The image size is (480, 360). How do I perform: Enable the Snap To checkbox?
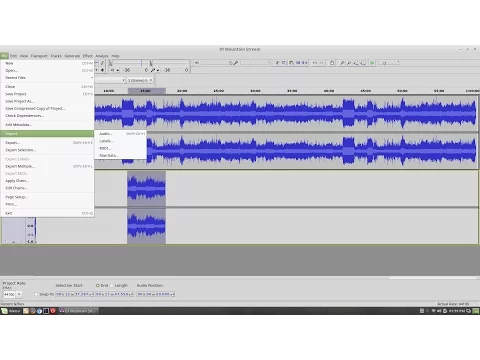pyautogui.click(x=36, y=294)
